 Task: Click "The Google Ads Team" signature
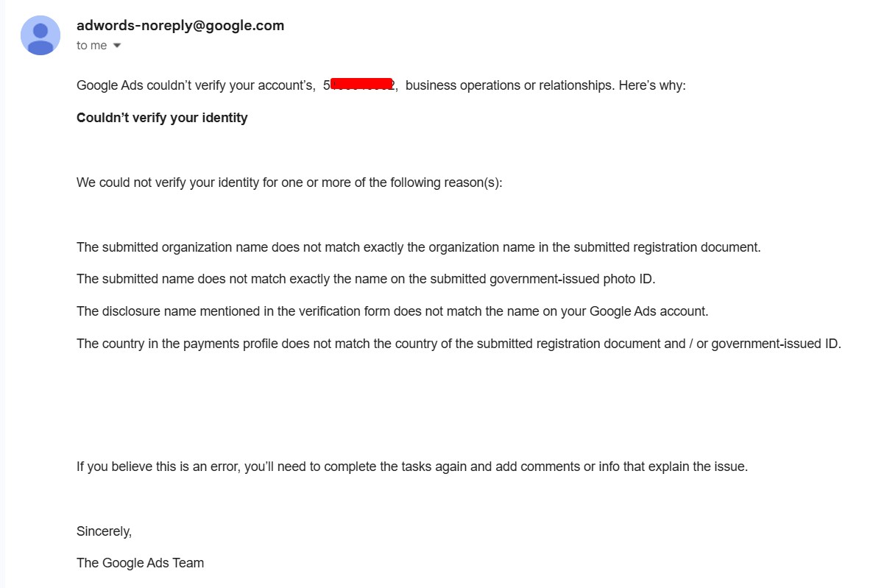141,563
